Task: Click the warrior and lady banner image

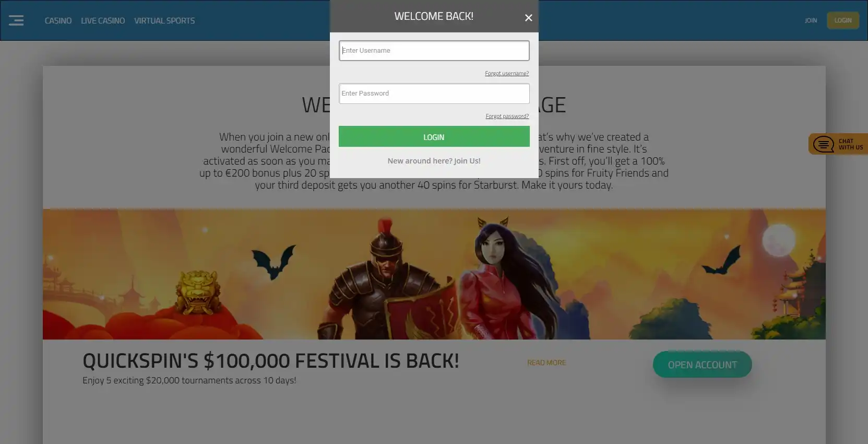Action: click(434, 274)
